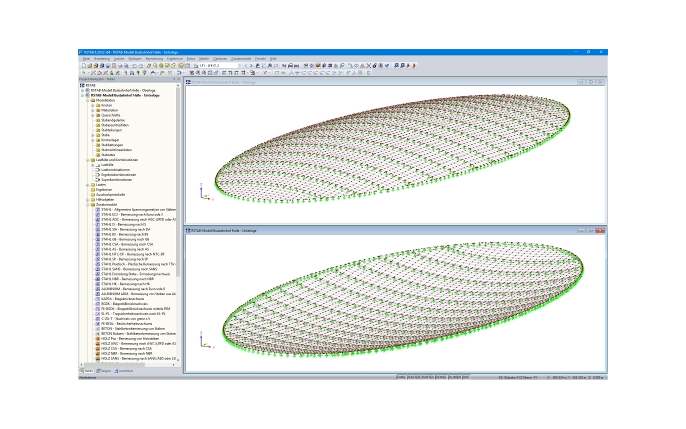
Task: Open the Datei menu
Action: pyautogui.click(x=86, y=59)
